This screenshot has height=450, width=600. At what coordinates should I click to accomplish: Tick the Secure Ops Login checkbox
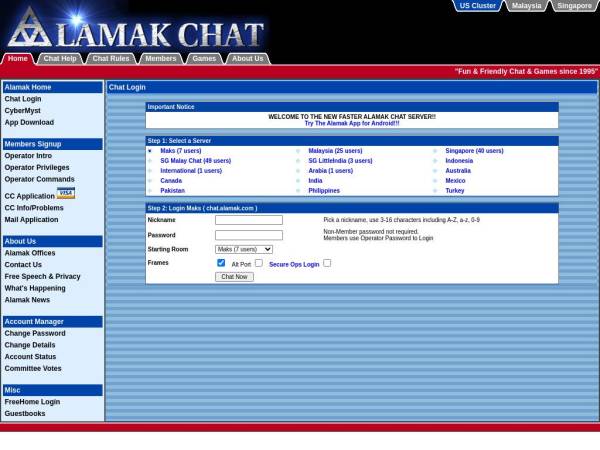tap(327, 263)
